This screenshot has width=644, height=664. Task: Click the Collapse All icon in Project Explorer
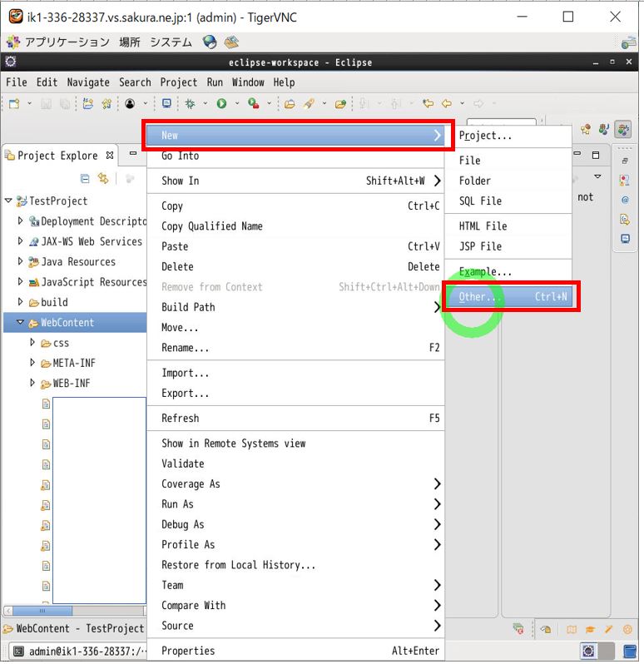click(x=85, y=179)
